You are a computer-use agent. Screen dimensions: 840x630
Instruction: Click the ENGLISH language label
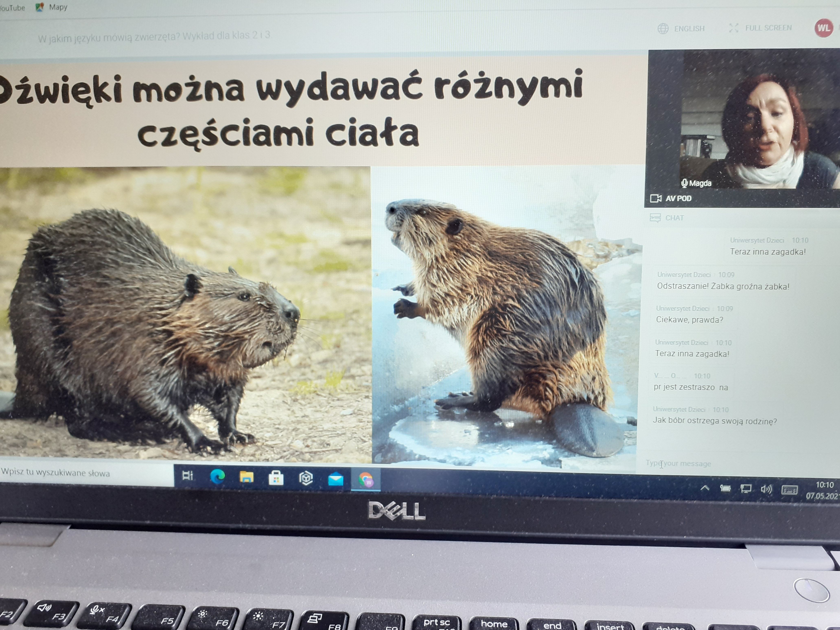click(689, 28)
